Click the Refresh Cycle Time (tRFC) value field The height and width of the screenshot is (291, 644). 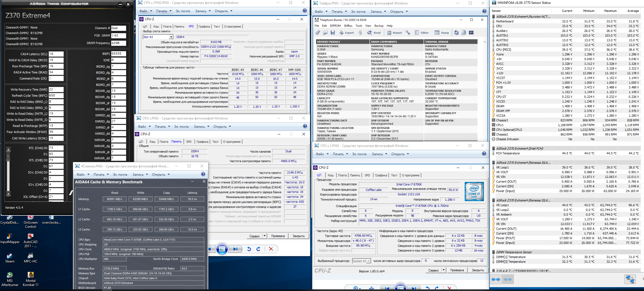(x=56, y=96)
